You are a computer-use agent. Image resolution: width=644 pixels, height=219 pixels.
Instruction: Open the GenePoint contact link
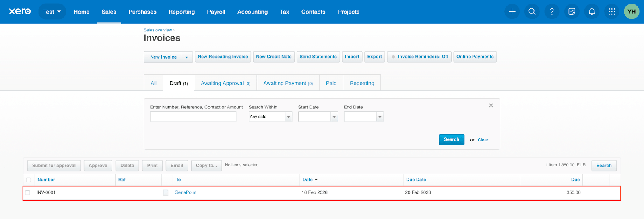point(186,193)
